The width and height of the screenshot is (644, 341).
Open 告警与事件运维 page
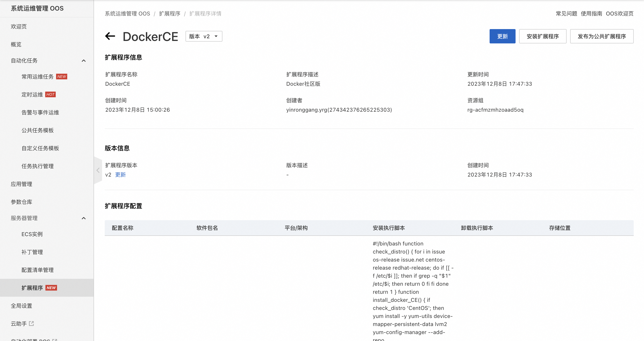pyautogui.click(x=40, y=113)
